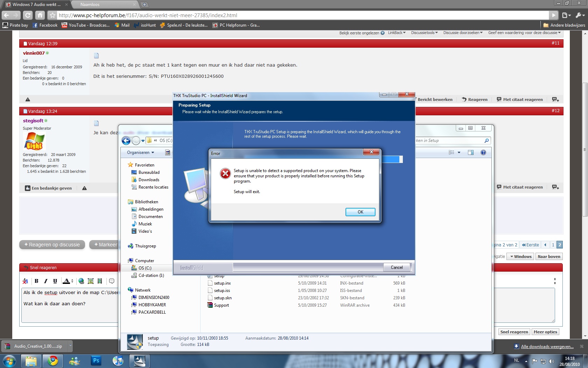
Task: Open YouTube - Broadcas... bookmark
Action: (x=86, y=25)
